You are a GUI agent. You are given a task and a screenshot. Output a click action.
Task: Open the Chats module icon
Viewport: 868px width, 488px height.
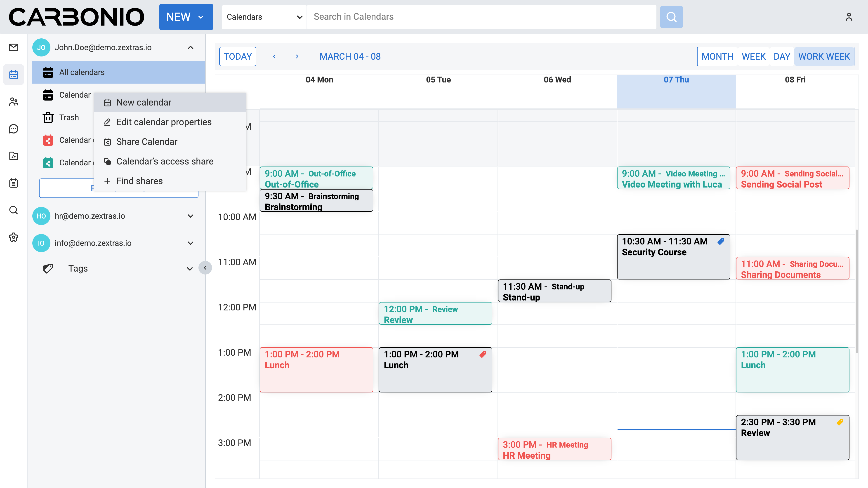(14, 129)
